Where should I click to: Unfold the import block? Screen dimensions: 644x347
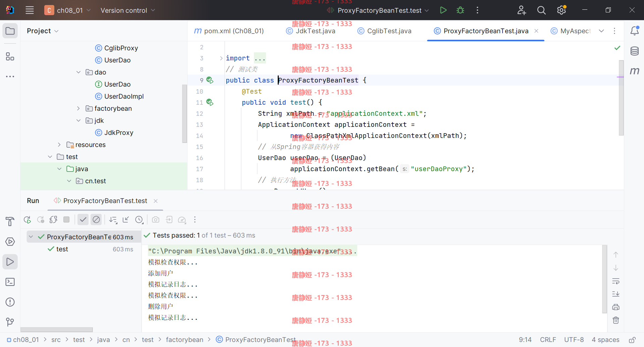221,58
